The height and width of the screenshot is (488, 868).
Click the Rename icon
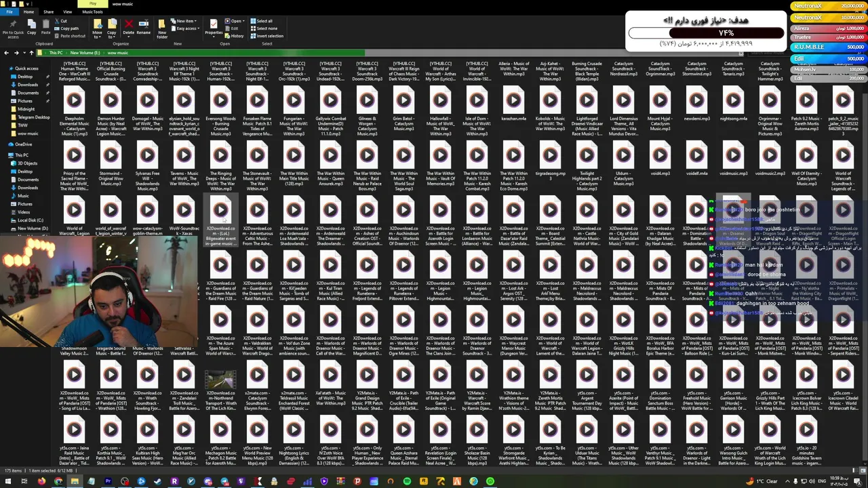pos(144,24)
